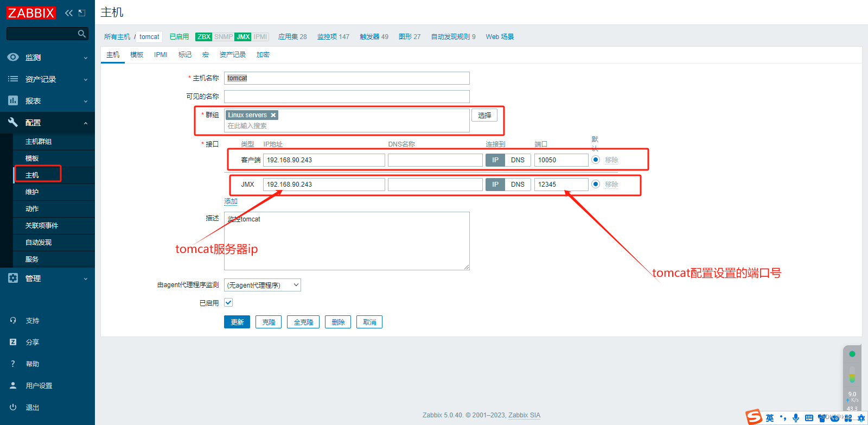The image size is (868, 425).
Task: Collapse the sidebar with double-chevron icon
Action: pos(69,13)
